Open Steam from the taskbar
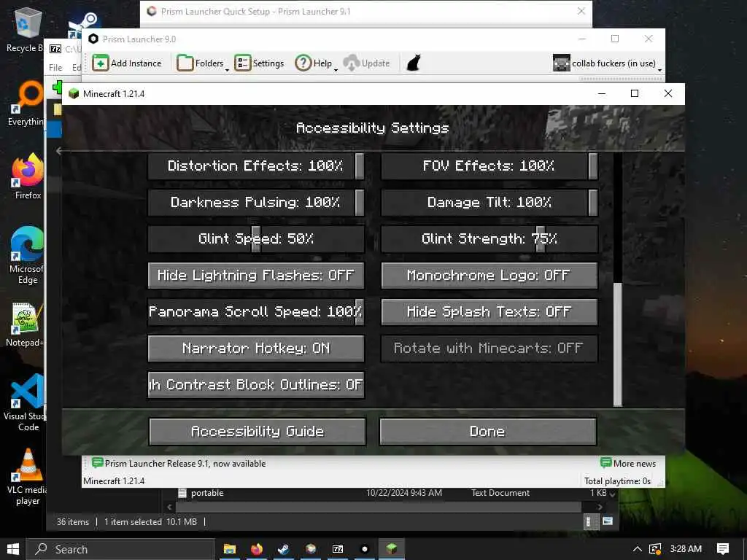Screen dimensions: 747x560 pyautogui.click(x=284, y=549)
